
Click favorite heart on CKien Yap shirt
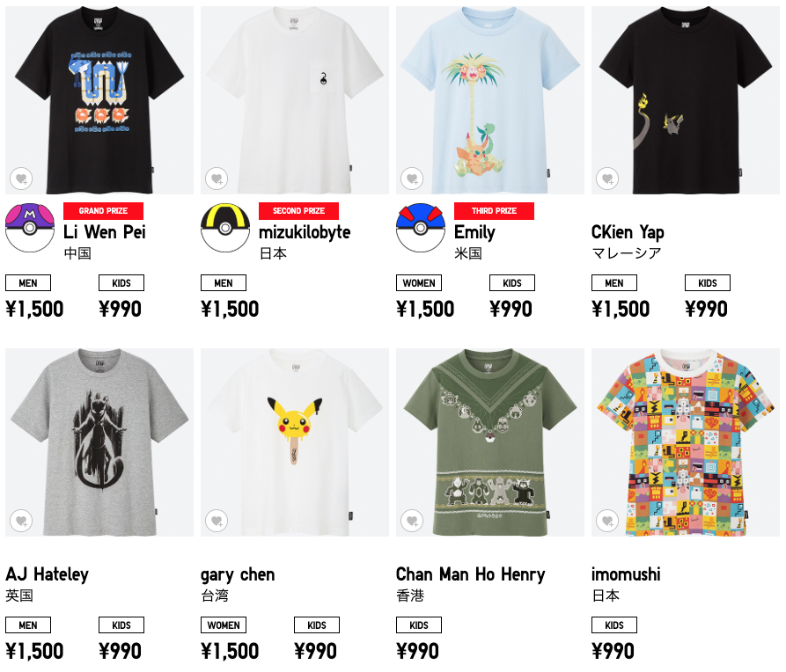(x=607, y=179)
